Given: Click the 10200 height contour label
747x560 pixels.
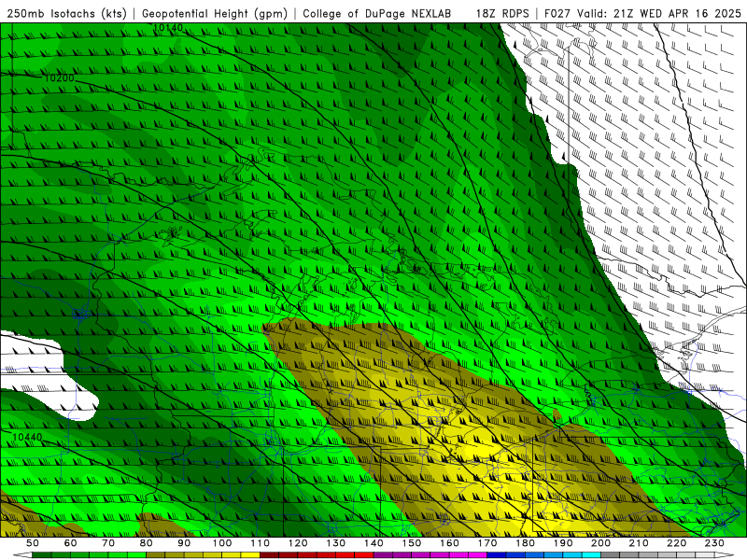Looking at the screenshot, I should [59, 77].
